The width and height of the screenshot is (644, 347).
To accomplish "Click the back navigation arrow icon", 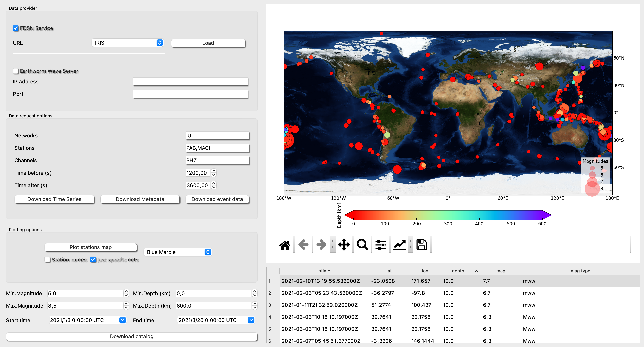I will click(303, 245).
